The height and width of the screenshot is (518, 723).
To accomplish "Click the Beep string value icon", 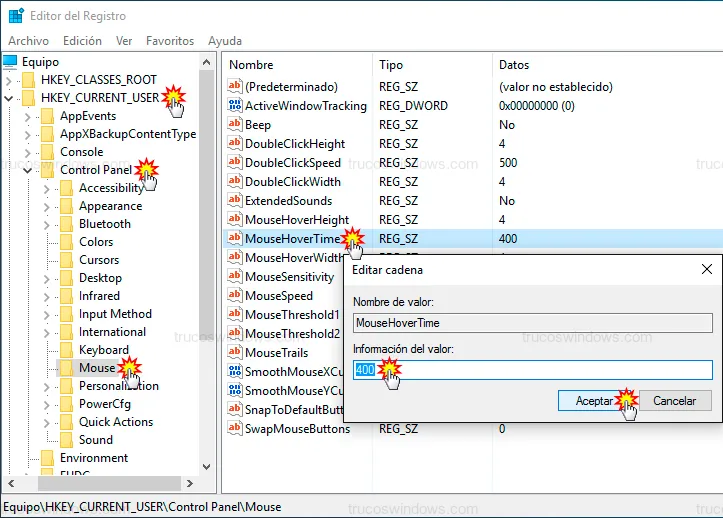I will click(236, 125).
